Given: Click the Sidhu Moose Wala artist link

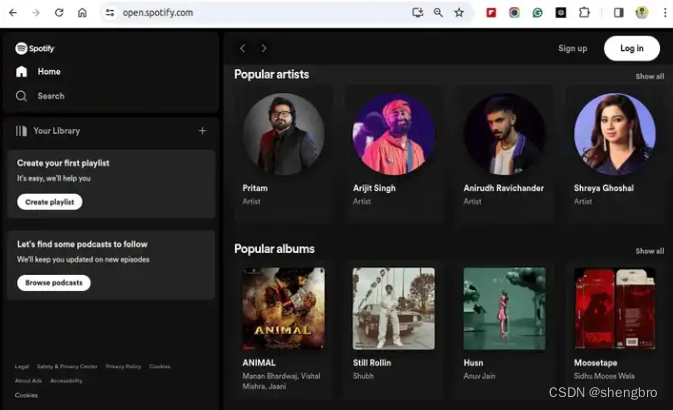Looking at the screenshot, I should (604, 376).
